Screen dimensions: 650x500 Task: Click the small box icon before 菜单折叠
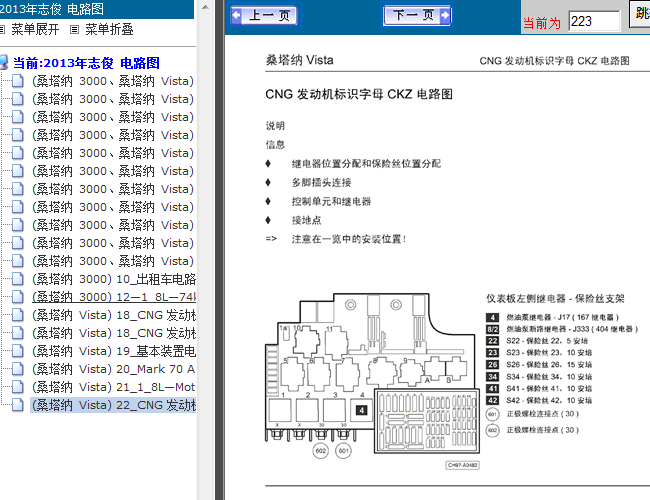[x=74, y=29]
